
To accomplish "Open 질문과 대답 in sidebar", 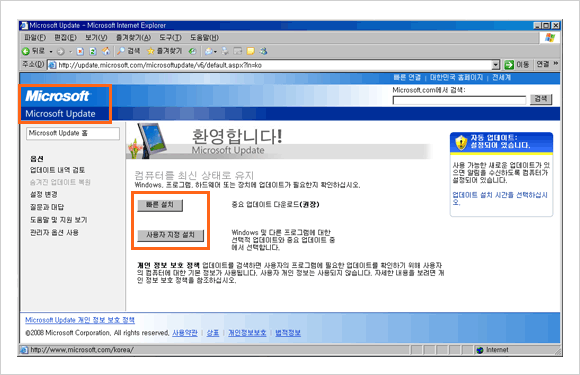I will point(47,207).
